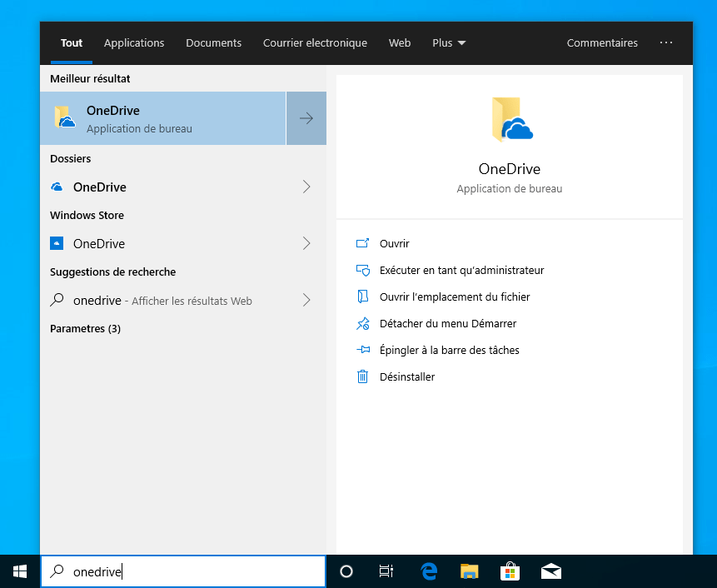This screenshot has height=588, width=717.
Task: Switch to Courrier electronique tab
Action: click(x=315, y=43)
